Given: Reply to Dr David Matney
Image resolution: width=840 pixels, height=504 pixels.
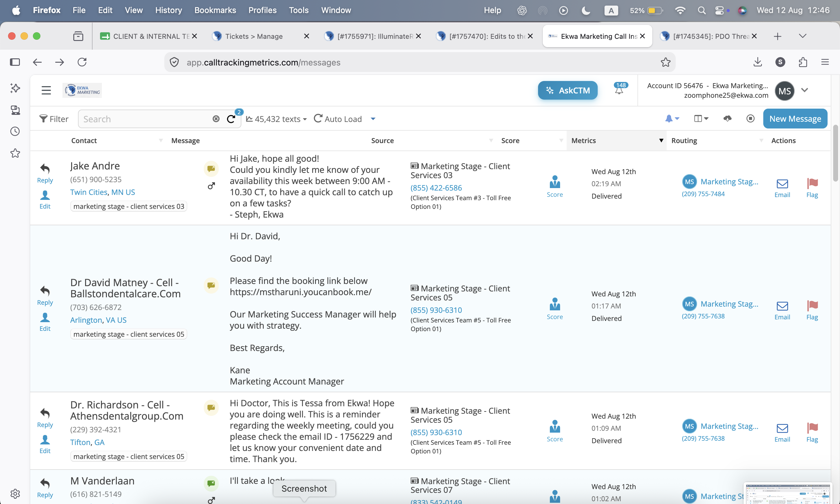Looking at the screenshot, I should (x=45, y=295).
